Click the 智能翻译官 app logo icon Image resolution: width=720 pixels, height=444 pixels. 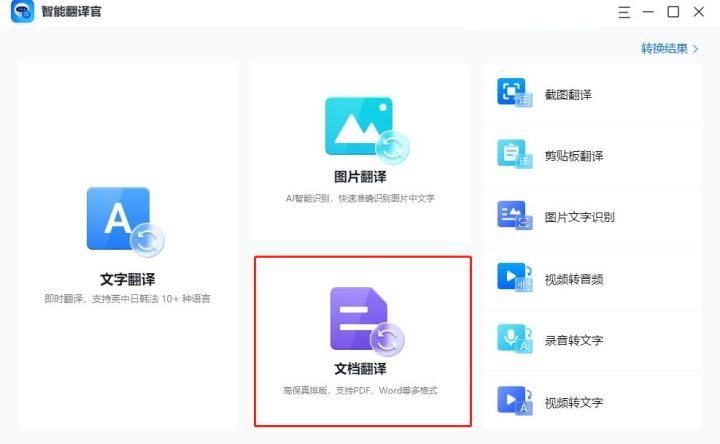click(22, 12)
